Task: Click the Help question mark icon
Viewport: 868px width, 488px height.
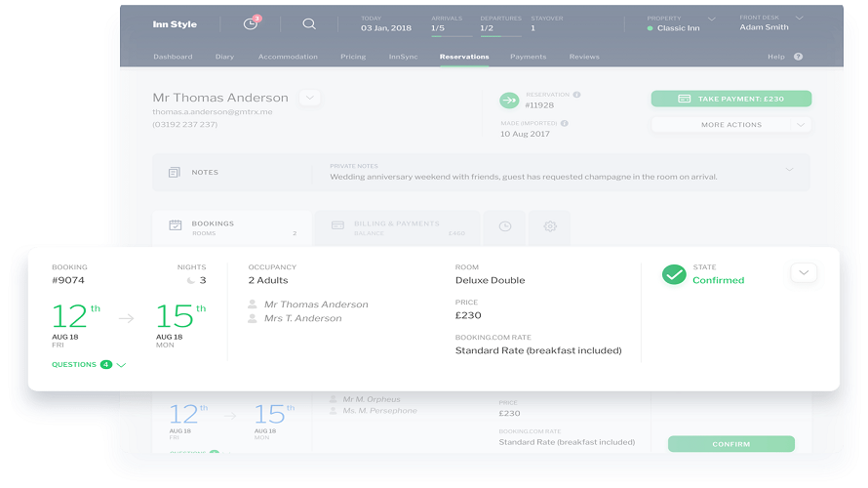Action: click(798, 57)
